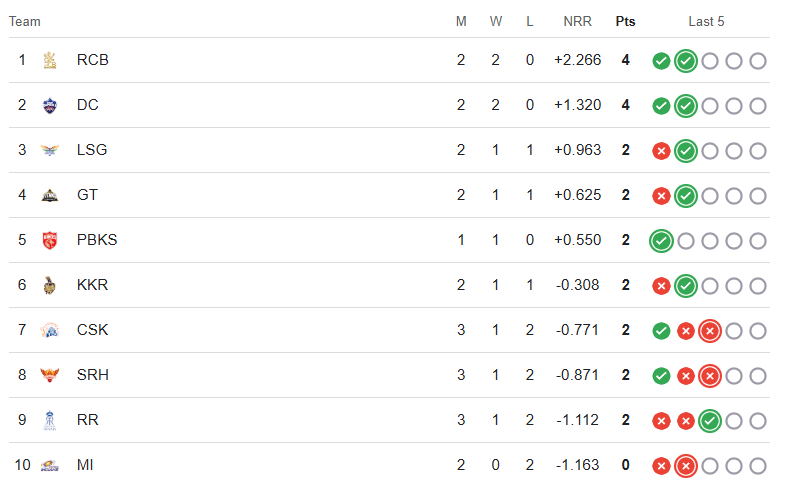Open the RCB team name link

tap(92, 60)
